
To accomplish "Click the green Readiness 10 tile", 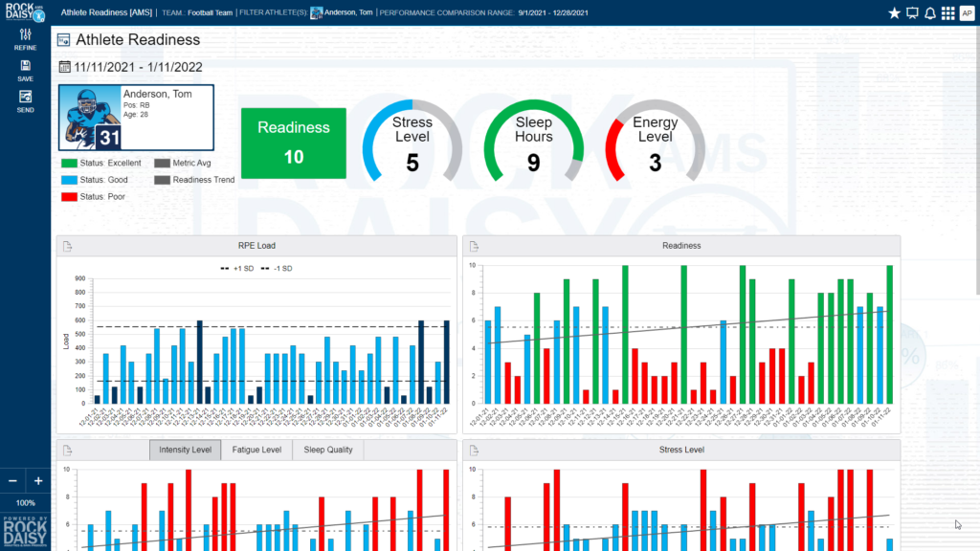I will click(294, 143).
